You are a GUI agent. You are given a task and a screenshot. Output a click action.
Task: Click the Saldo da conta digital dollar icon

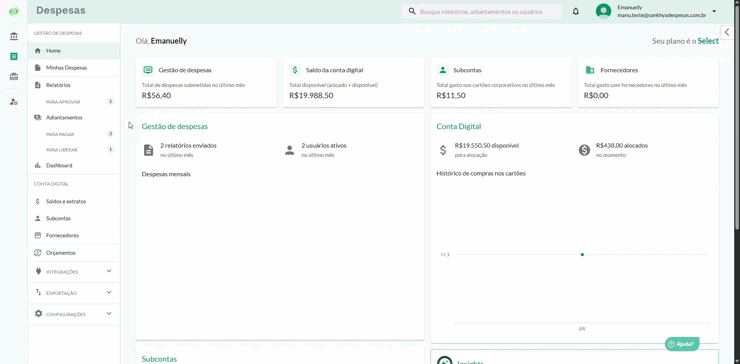295,70
